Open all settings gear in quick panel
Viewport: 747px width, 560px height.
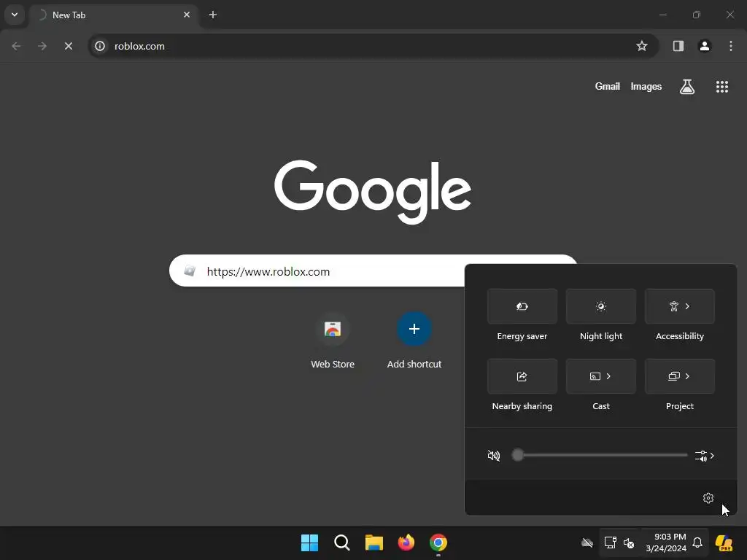click(708, 498)
